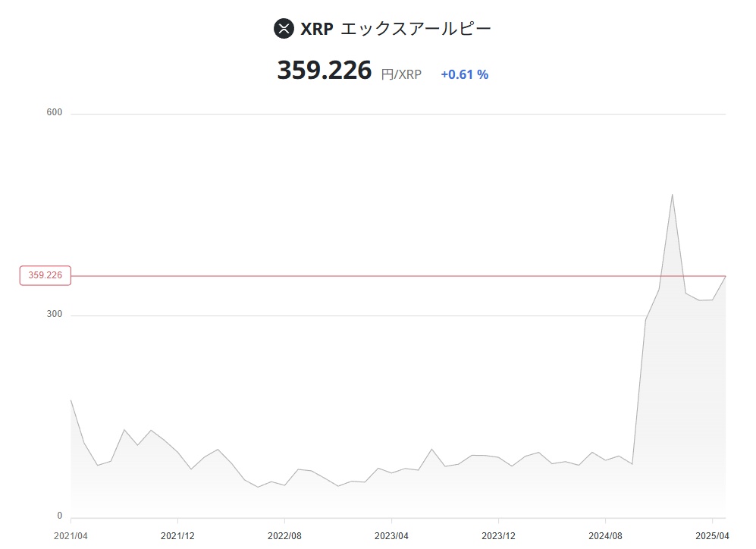Click the chart line's final rightmost point
Screen dimensions: 756x549
(725, 276)
